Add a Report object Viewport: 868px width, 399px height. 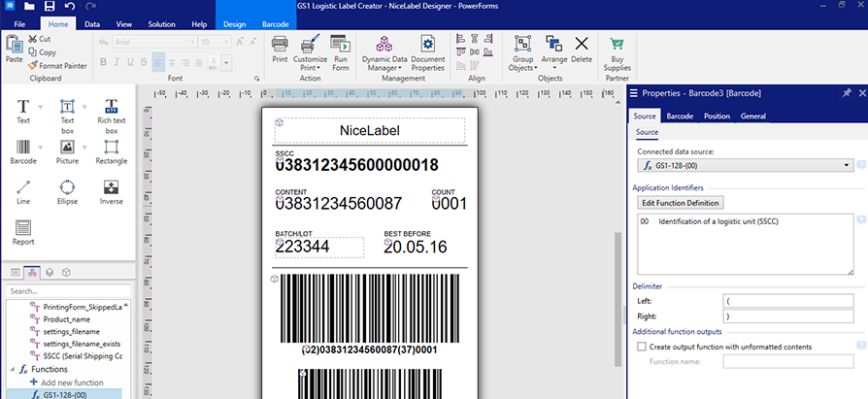pyautogui.click(x=23, y=233)
